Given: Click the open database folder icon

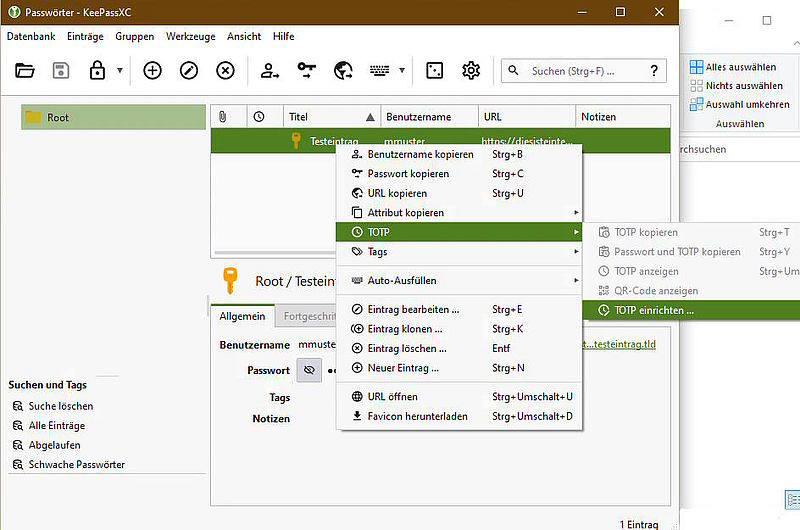Looking at the screenshot, I should tap(25, 70).
